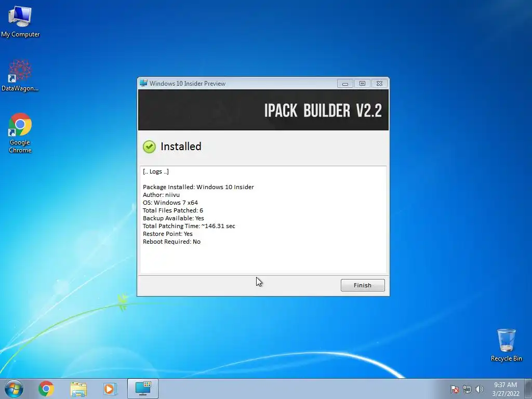Open the Action Center flag icon

[x=455, y=389]
